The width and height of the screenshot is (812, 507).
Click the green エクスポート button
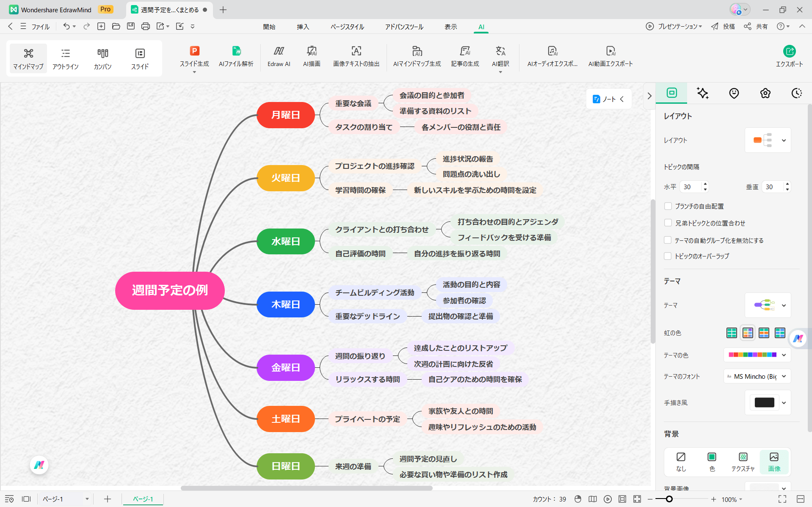click(789, 57)
